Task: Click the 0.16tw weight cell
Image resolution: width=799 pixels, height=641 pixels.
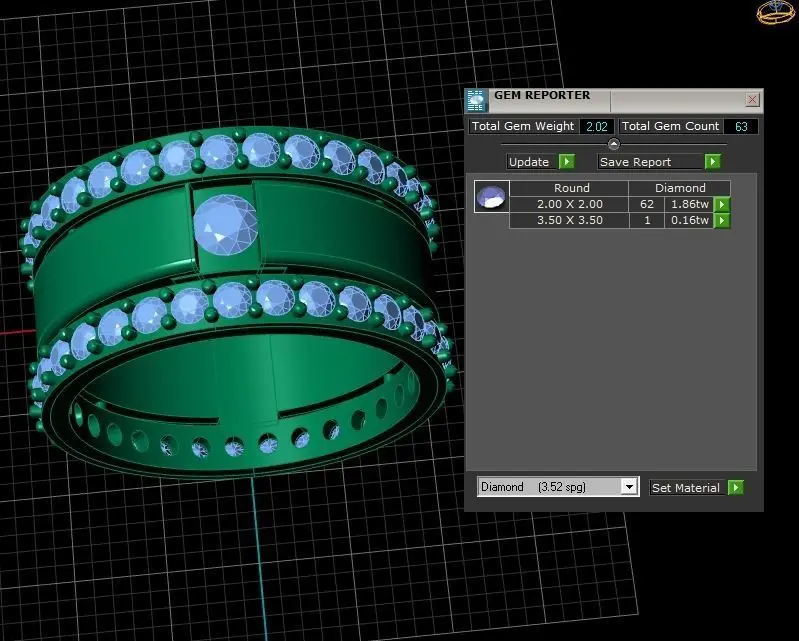Action: (689, 221)
